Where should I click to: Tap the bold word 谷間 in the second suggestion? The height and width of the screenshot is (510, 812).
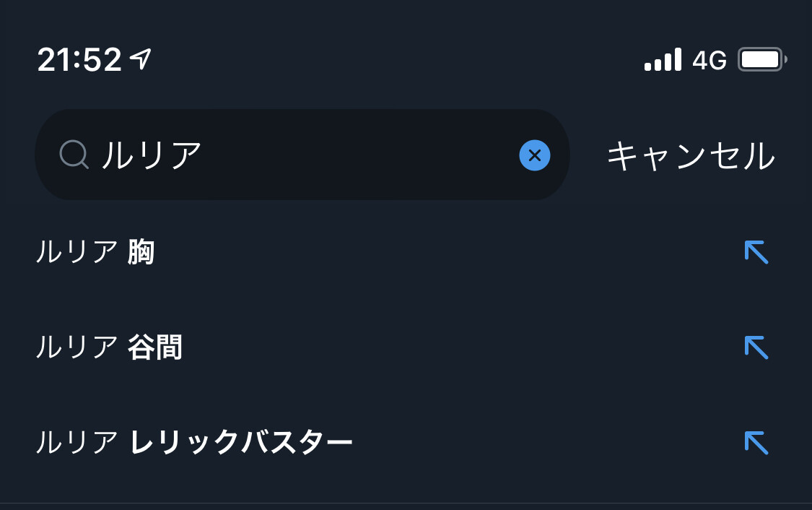point(154,348)
